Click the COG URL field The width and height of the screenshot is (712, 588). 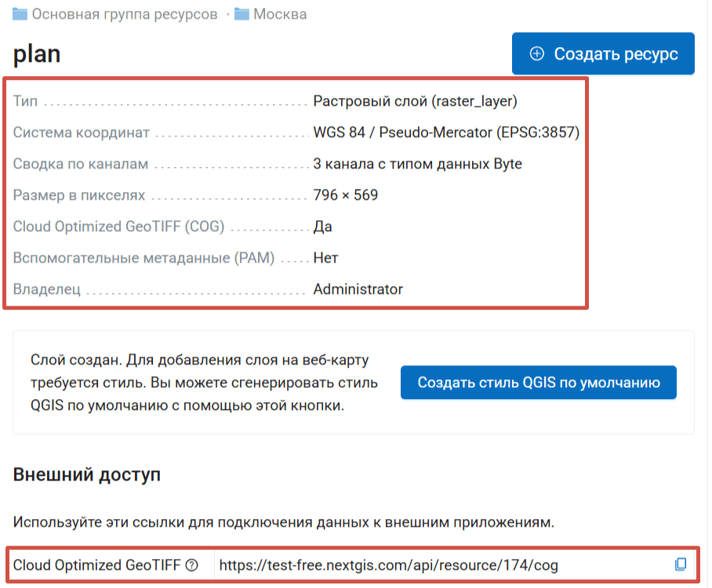[439, 565]
